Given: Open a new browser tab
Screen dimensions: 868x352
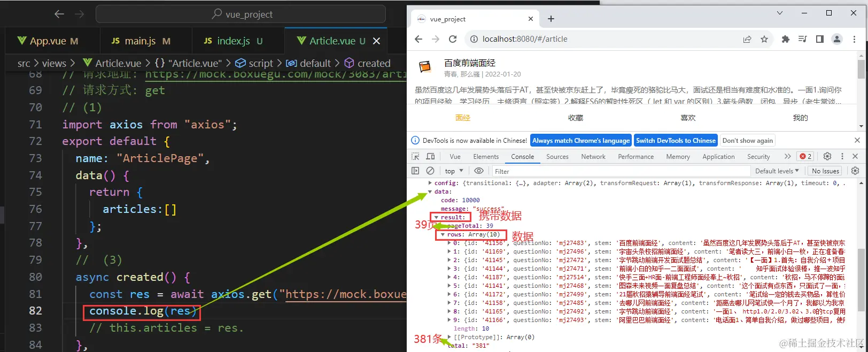Looking at the screenshot, I should pyautogui.click(x=551, y=19).
